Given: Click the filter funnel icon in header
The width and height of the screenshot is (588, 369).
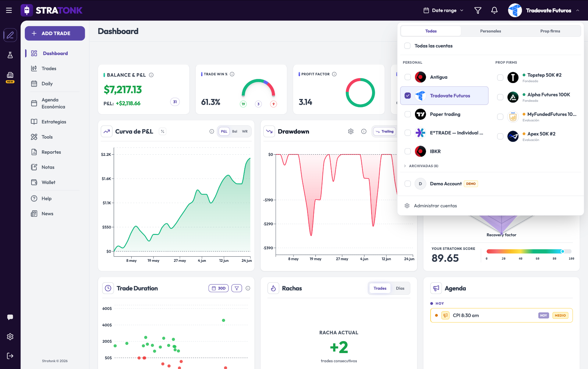Looking at the screenshot, I should (478, 10).
